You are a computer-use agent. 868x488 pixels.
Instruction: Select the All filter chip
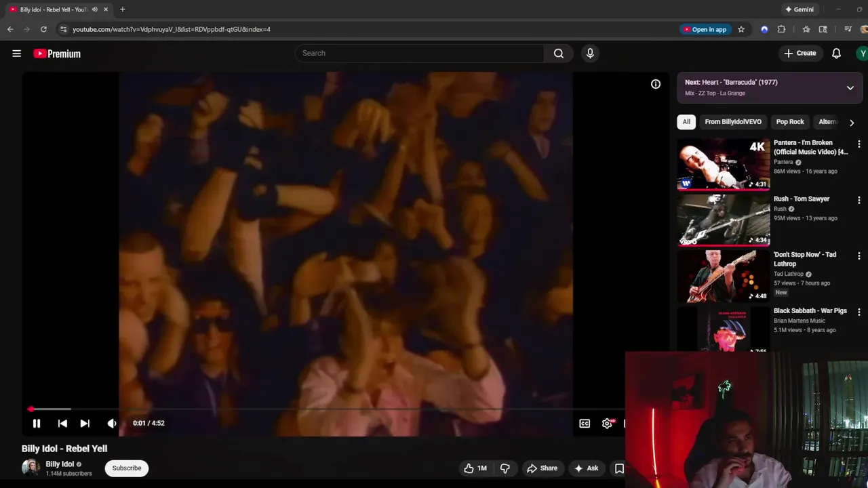click(x=686, y=122)
